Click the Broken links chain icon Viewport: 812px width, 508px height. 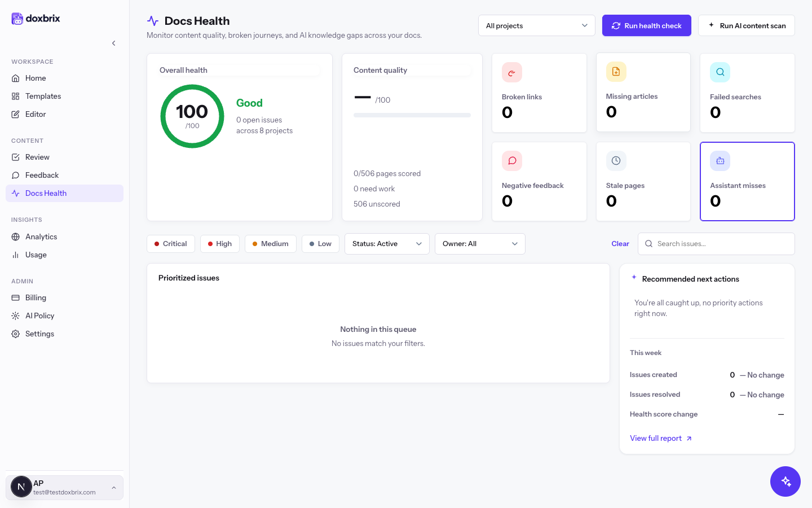(511, 72)
